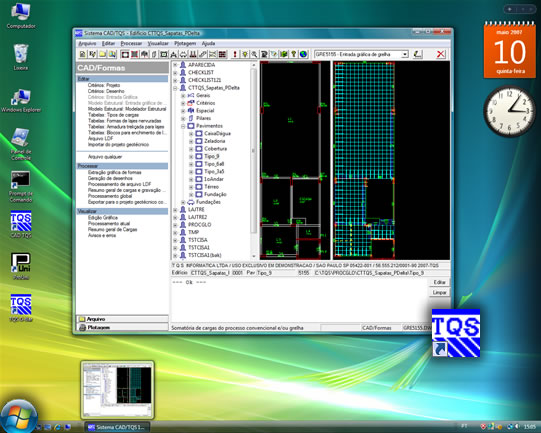Screen dimensions: 541x433
Task: Click Processamento global link
Action: (x=110, y=196)
